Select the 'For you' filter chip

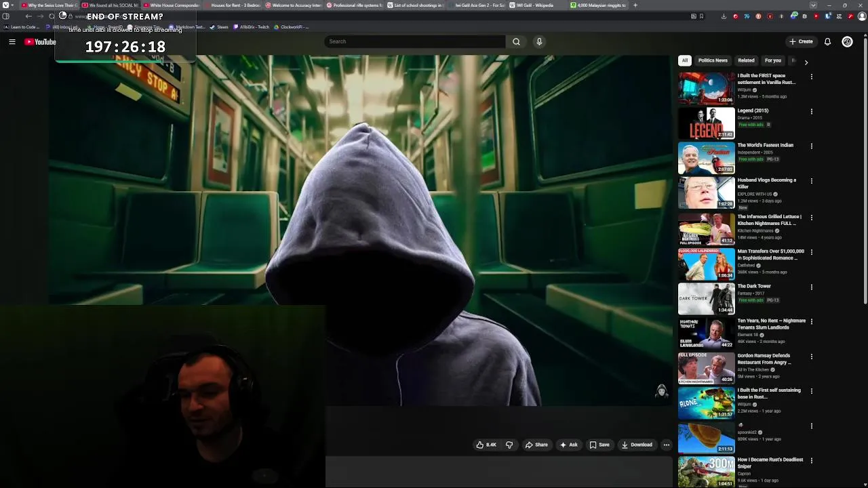click(x=773, y=60)
